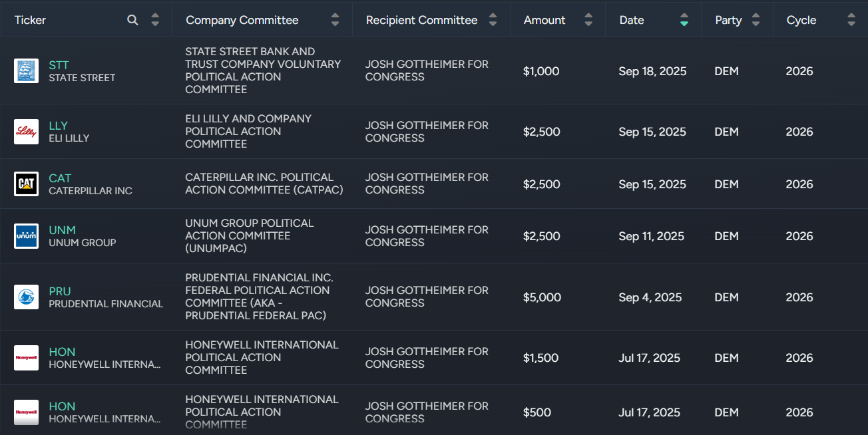Click the Unum Group logo
This screenshot has width=868, height=435.
[27, 236]
